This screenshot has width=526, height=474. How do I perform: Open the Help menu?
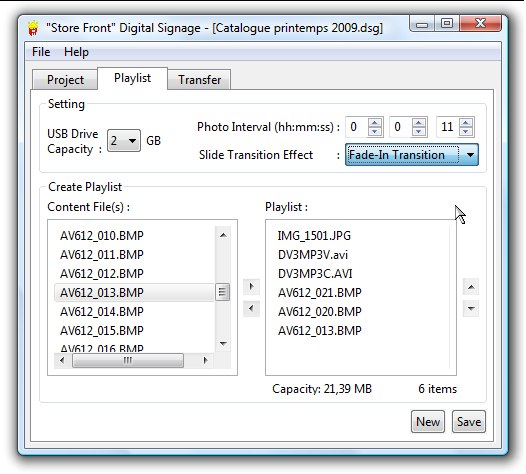click(76, 52)
